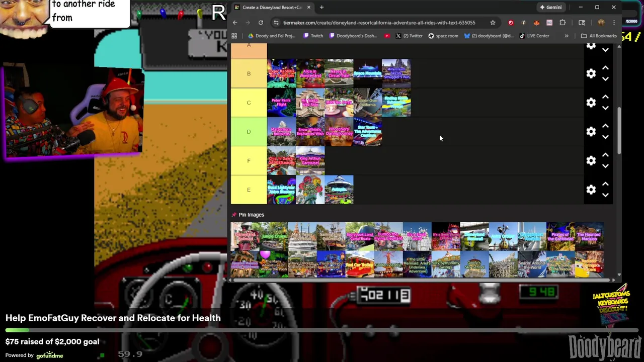
Task: Click the green D tier label
Action: pyautogui.click(x=249, y=132)
